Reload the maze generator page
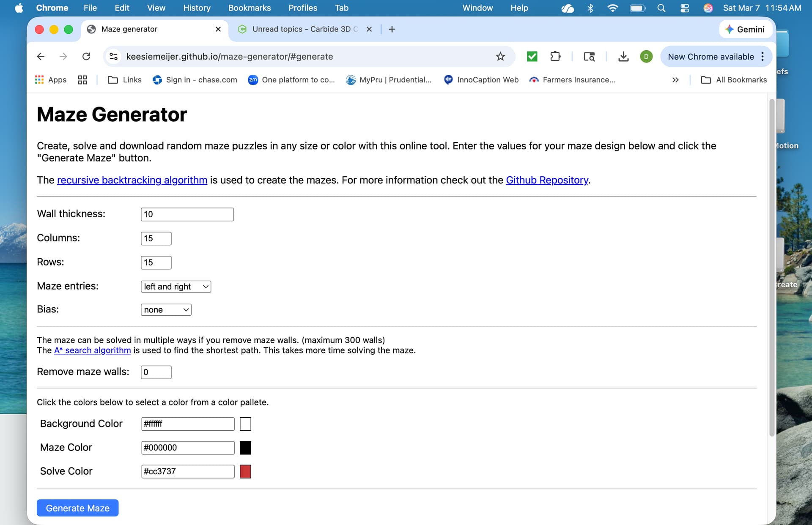This screenshot has width=812, height=525. [86, 57]
